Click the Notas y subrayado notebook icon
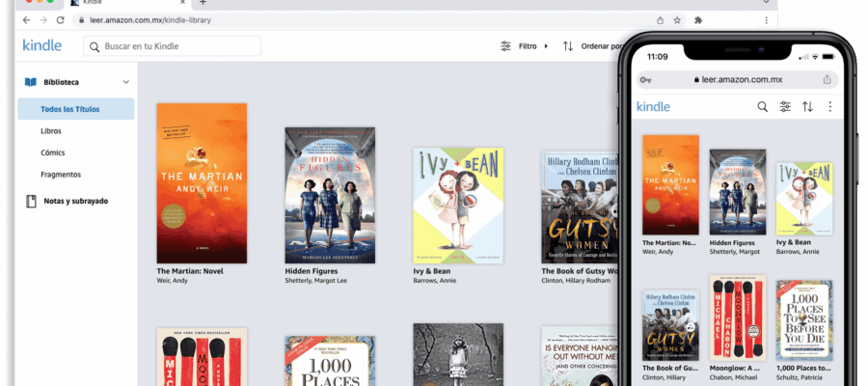 [x=31, y=201]
